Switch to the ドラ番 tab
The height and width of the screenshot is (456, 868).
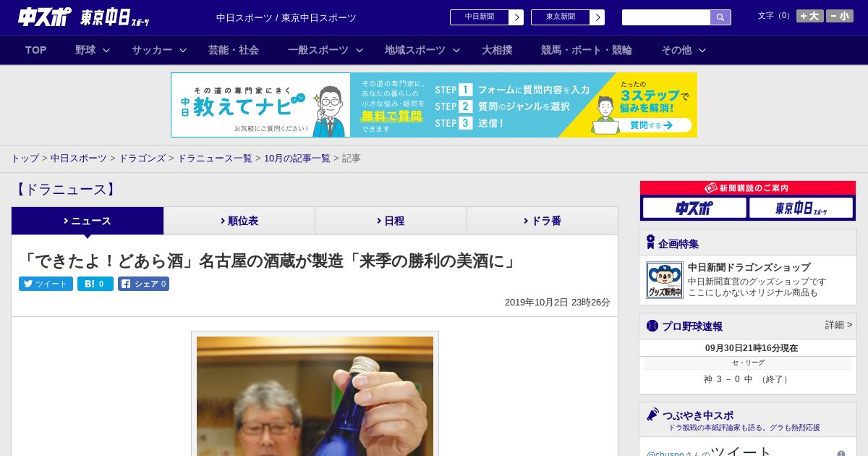coord(542,221)
